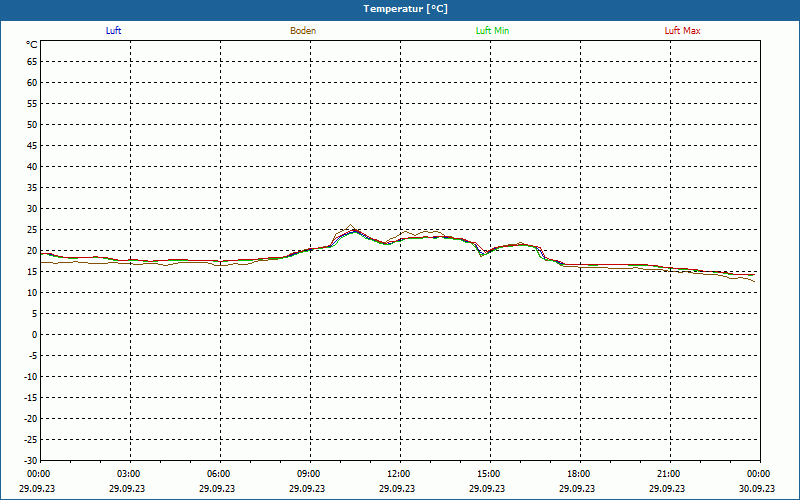Image resolution: width=800 pixels, height=500 pixels.
Task: Click the -5 value on the y-axis
Action: click(x=33, y=356)
